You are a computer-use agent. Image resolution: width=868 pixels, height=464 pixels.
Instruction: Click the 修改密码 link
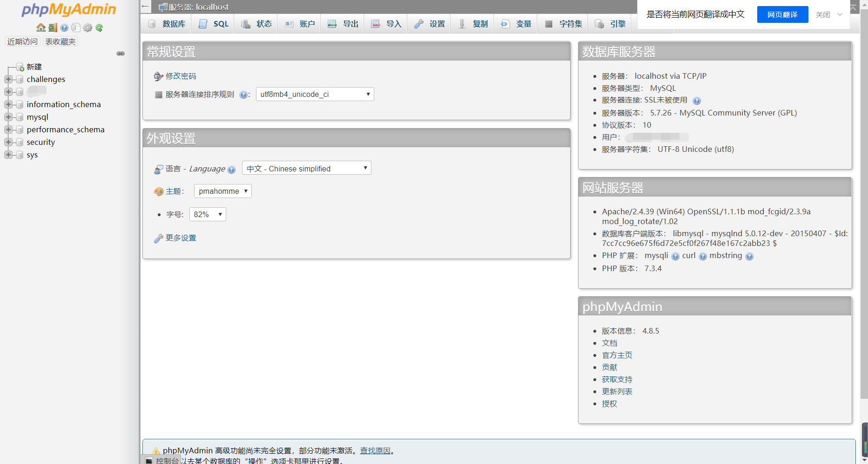[181, 76]
